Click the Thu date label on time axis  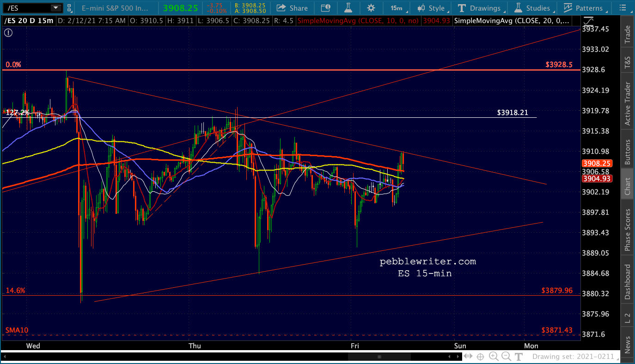pos(195,346)
